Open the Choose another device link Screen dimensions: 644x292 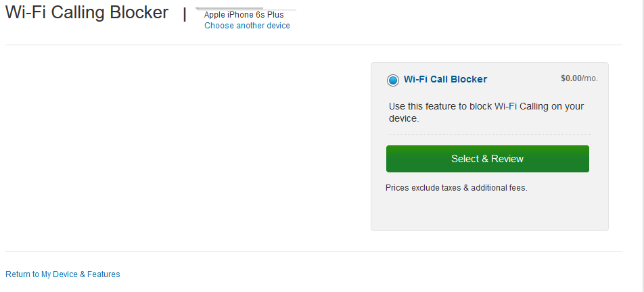point(247,26)
